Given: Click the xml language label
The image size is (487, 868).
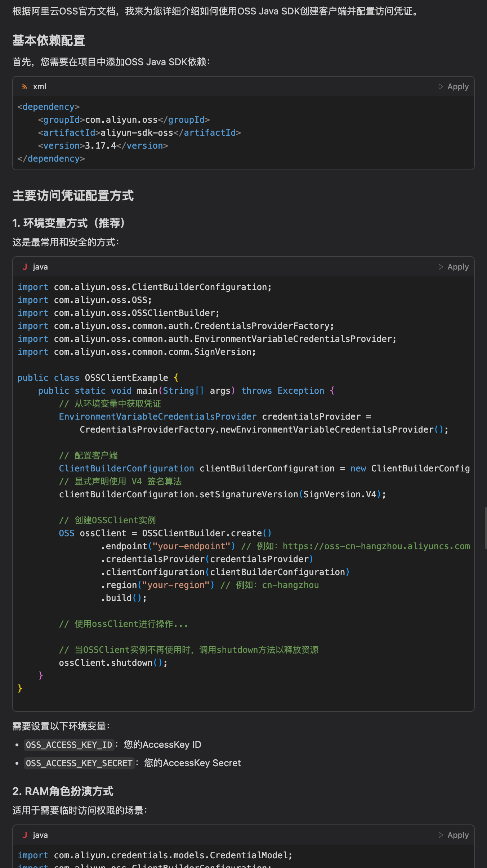Looking at the screenshot, I should point(40,87).
